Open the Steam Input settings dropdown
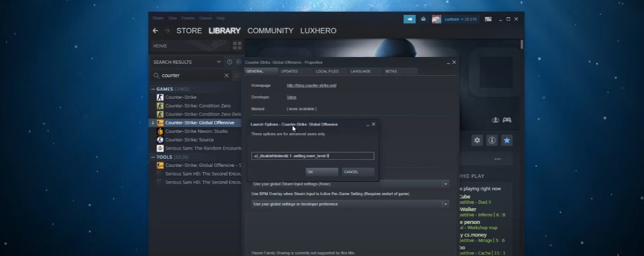644x256 pixels. (350, 184)
